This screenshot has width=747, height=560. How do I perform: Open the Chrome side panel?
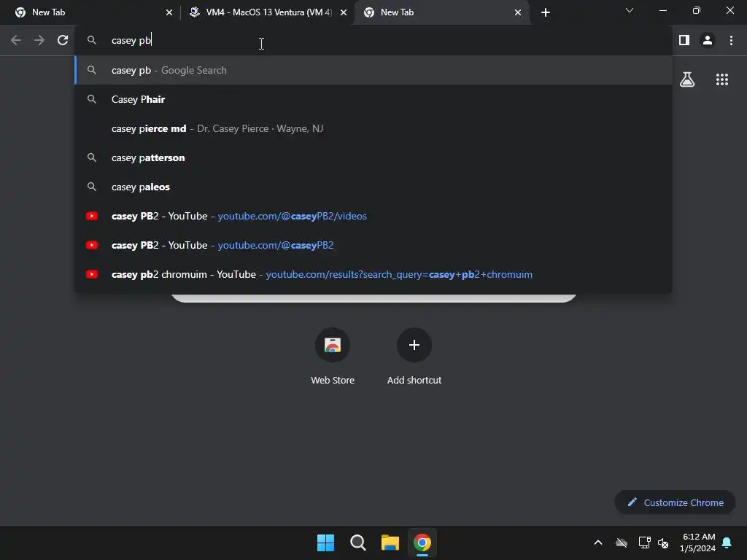pyautogui.click(x=684, y=41)
